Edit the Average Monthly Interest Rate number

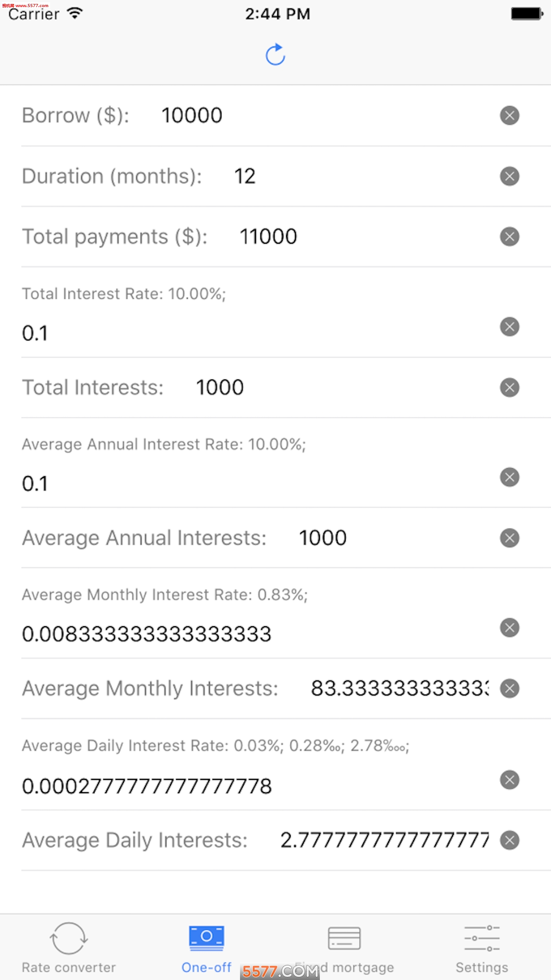coord(146,634)
